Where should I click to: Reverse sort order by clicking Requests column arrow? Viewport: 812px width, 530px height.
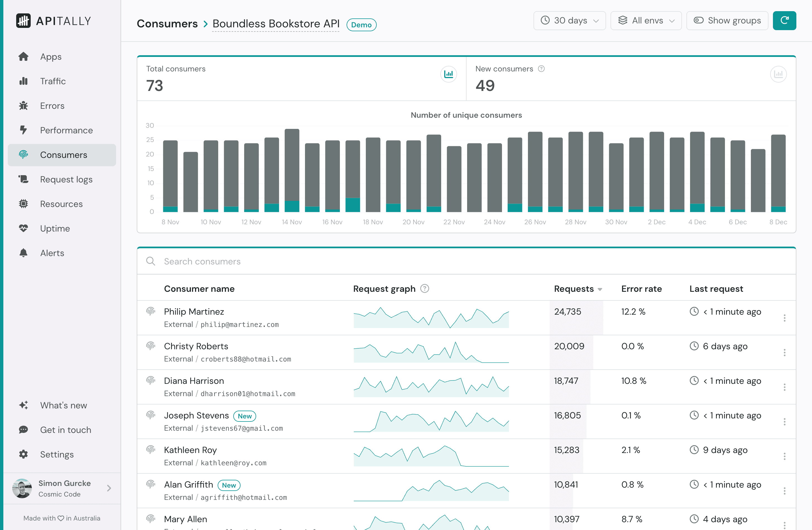[x=600, y=289]
